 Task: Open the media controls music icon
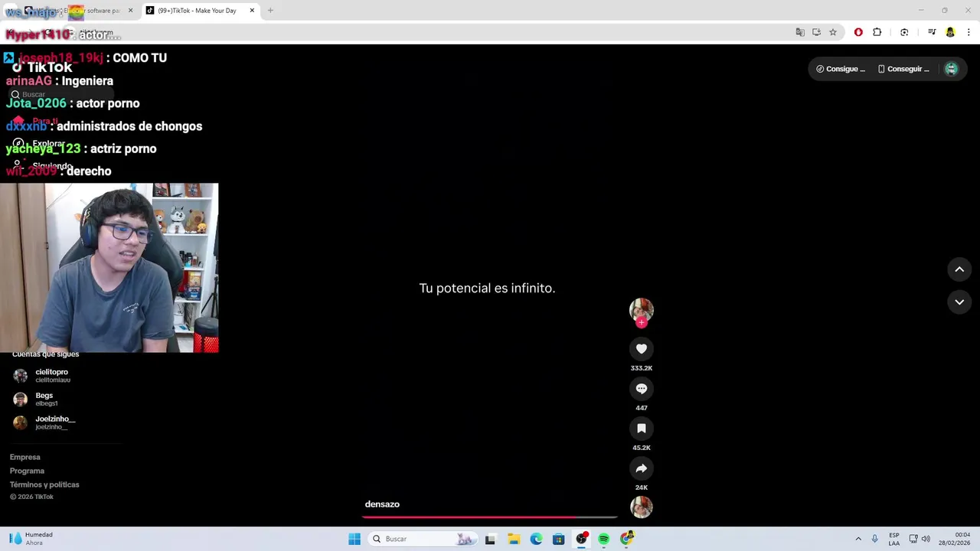(932, 32)
